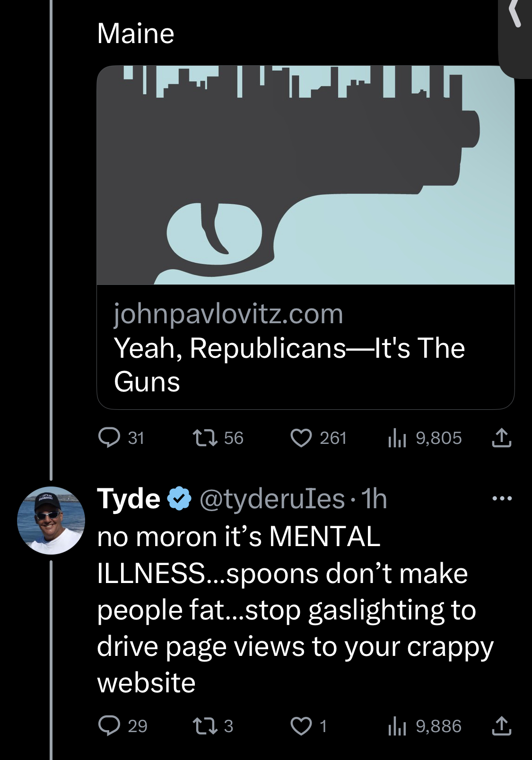Share Tyde's reply tweet
The height and width of the screenshot is (760, 532).
[501, 725]
